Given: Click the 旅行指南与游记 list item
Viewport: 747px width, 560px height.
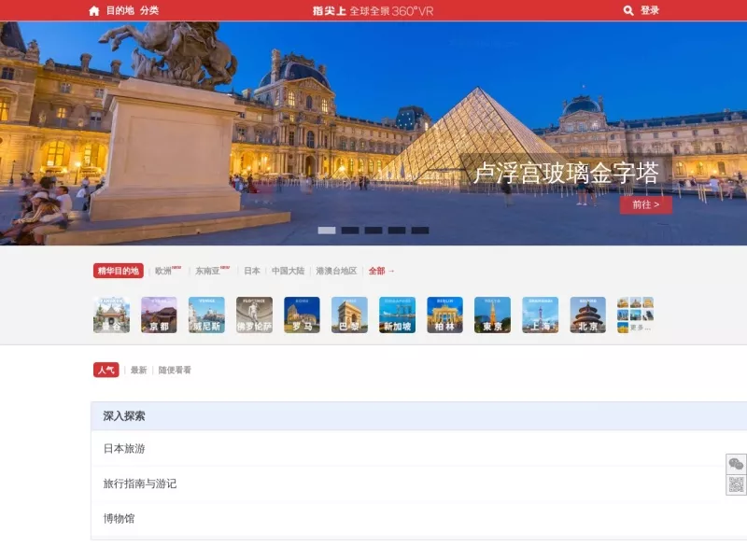Looking at the screenshot, I should coord(418,483).
